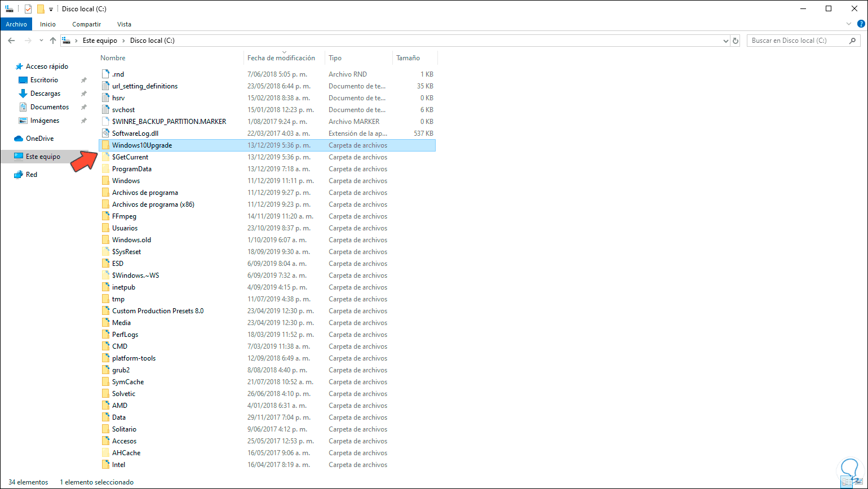Open the Vista ribbon tab
This screenshot has width=868, height=489.
click(x=124, y=24)
